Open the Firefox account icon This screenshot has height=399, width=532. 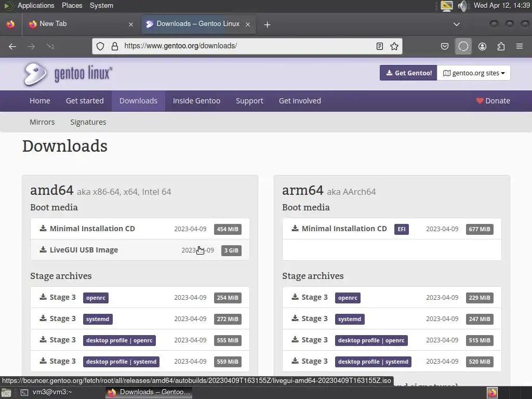click(x=482, y=46)
